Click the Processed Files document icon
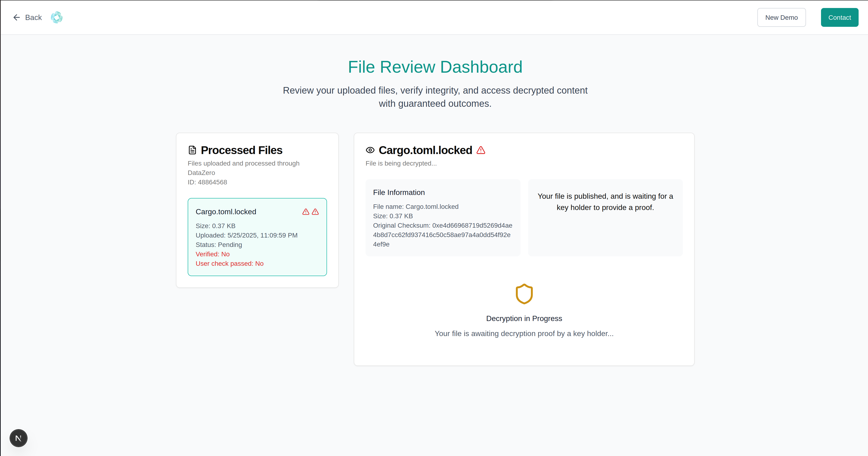868x456 pixels. click(x=192, y=150)
